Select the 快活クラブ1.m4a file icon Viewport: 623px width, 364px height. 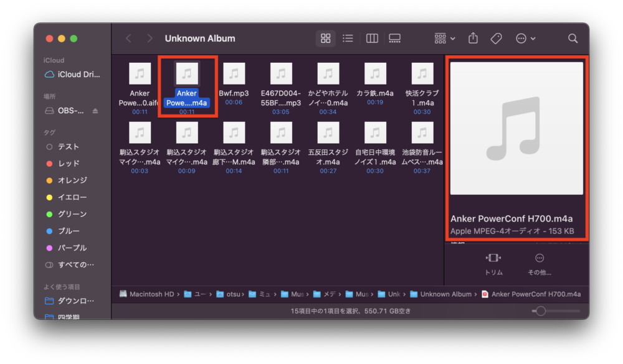422,73
